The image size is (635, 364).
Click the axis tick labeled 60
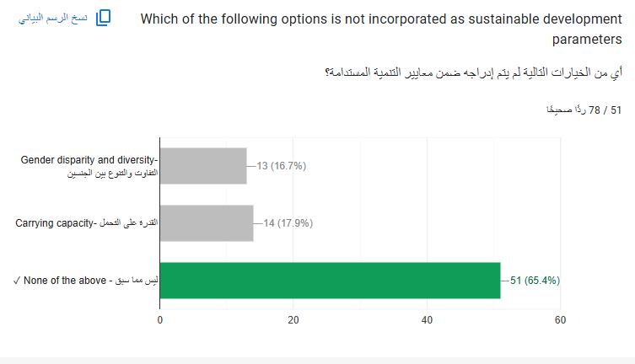(x=560, y=320)
